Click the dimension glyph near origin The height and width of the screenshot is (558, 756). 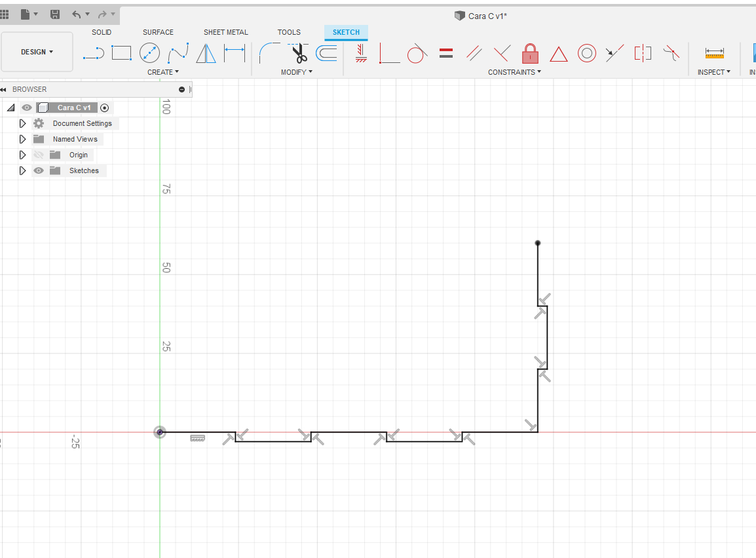pos(198,438)
